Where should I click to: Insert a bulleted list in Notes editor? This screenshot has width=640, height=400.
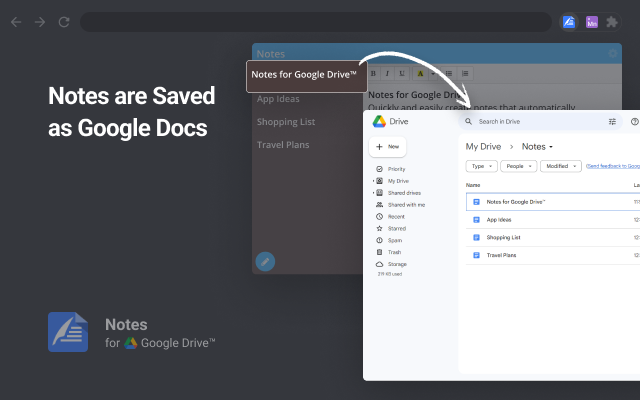point(449,73)
